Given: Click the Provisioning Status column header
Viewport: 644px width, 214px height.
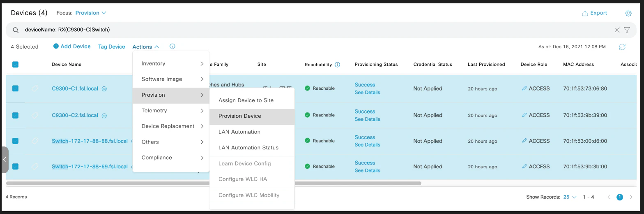Looking at the screenshot, I should pyautogui.click(x=376, y=65).
